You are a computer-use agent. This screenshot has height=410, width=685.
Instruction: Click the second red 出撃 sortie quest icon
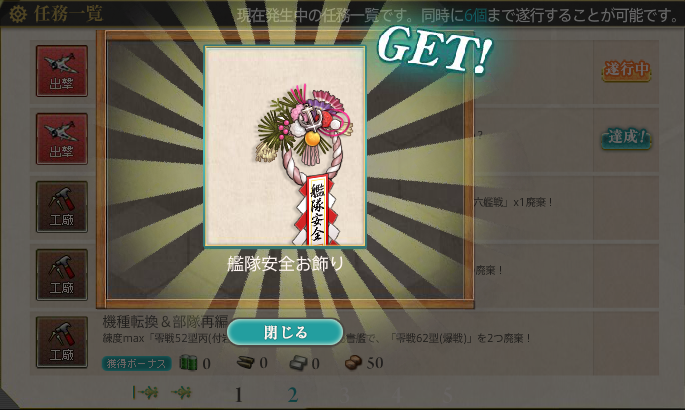(62, 139)
